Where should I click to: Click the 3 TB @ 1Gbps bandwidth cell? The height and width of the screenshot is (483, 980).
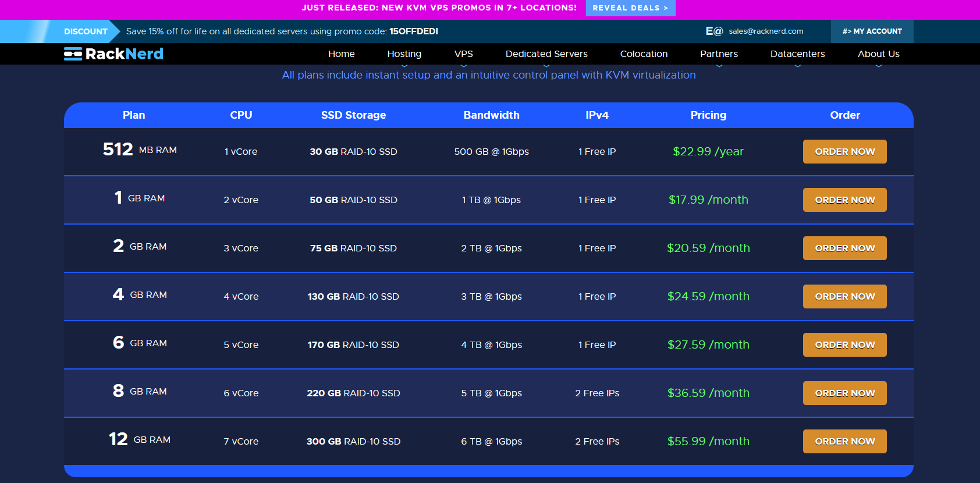(492, 297)
